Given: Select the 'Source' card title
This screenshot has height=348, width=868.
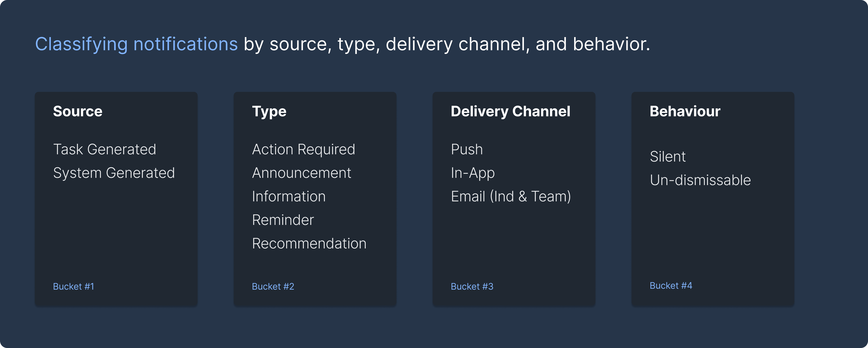Looking at the screenshot, I should (78, 111).
